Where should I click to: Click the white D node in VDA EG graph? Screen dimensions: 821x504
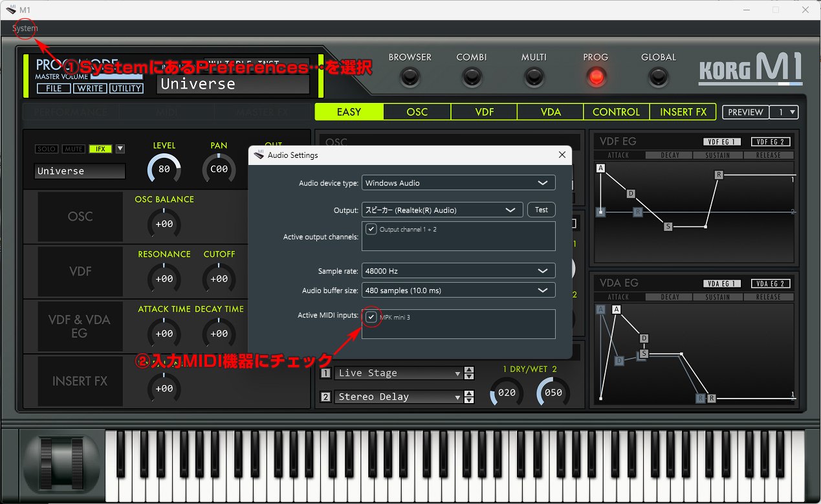coord(644,338)
